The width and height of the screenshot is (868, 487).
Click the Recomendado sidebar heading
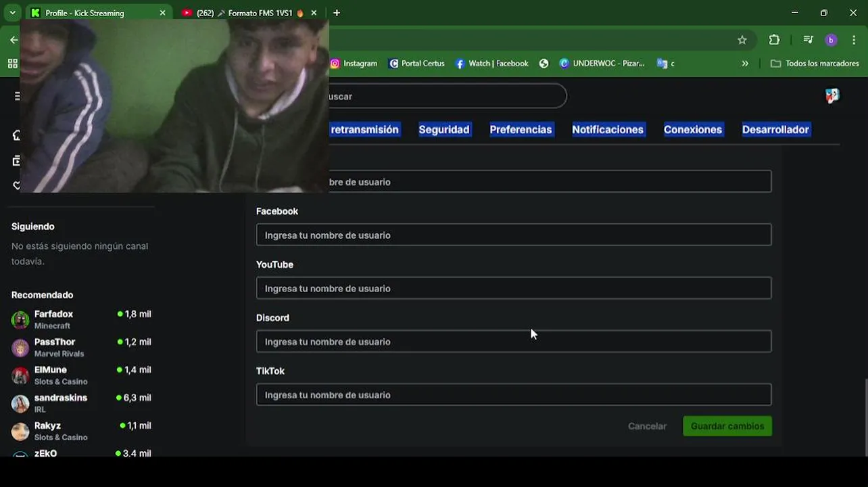[x=42, y=295]
